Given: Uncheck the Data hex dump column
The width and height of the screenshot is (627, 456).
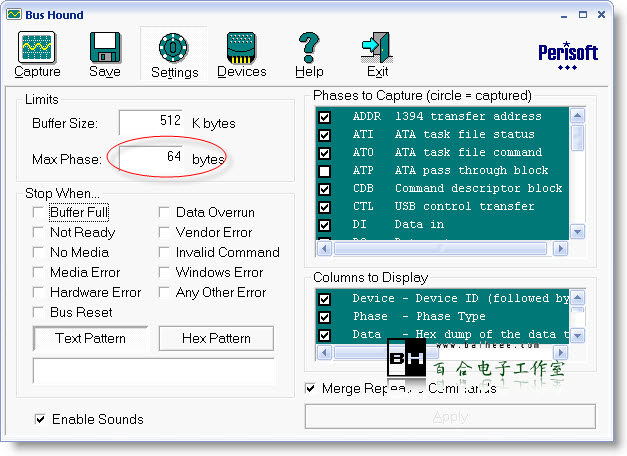Looking at the screenshot, I should click(x=325, y=335).
